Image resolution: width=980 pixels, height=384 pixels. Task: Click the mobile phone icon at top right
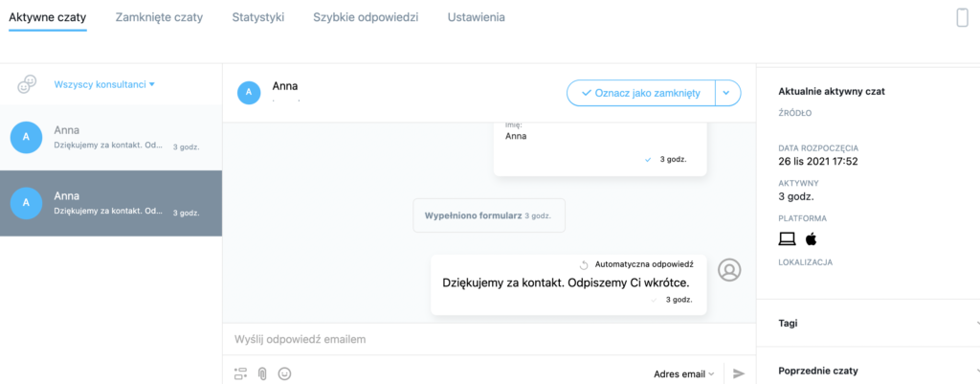tap(962, 17)
